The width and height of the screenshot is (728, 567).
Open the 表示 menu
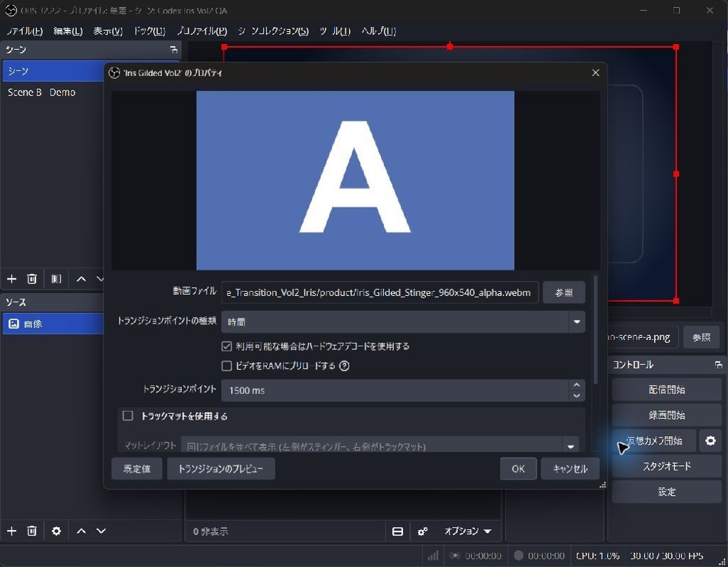(108, 31)
